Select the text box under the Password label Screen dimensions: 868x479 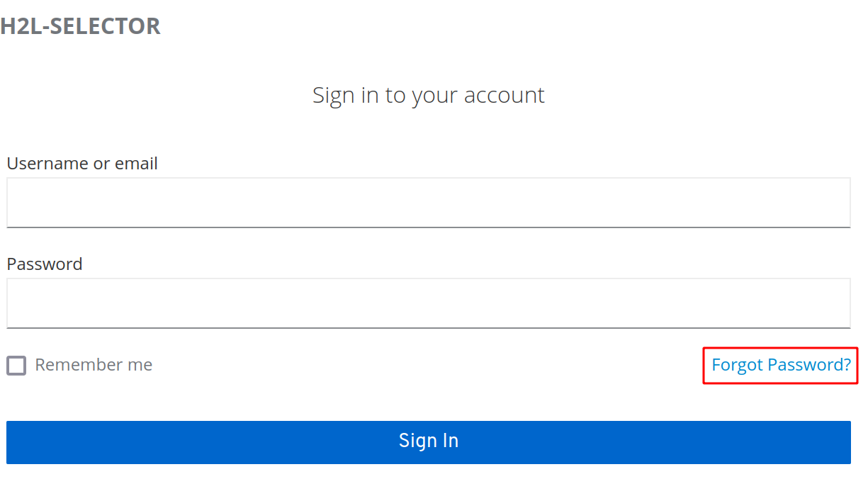point(428,303)
